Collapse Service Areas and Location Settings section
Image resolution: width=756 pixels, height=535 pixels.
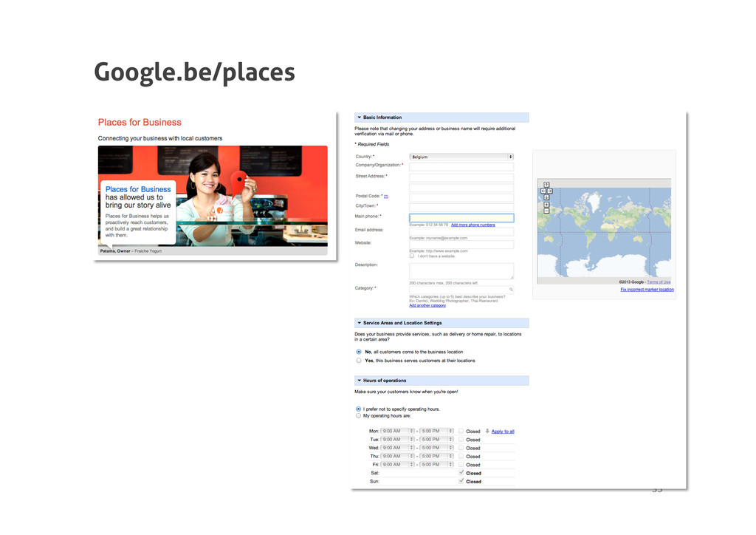[x=360, y=323]
